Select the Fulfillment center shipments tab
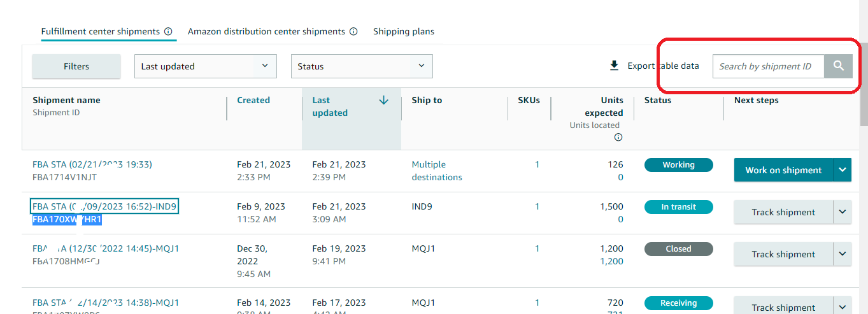 100,31
